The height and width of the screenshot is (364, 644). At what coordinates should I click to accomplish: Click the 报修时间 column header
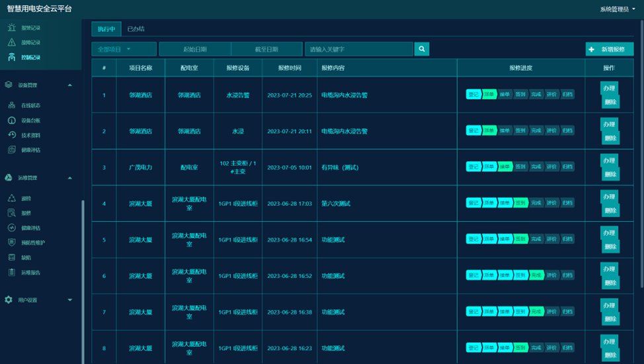290,68
